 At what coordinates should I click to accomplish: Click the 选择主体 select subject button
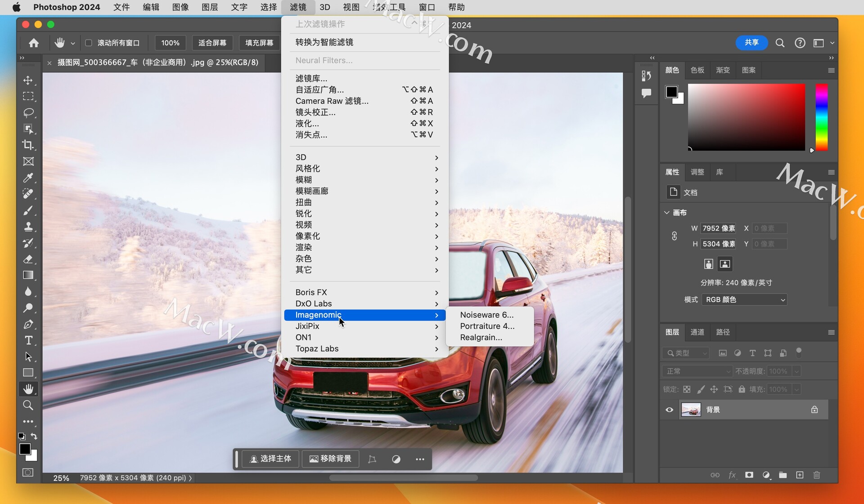[270, 459]
